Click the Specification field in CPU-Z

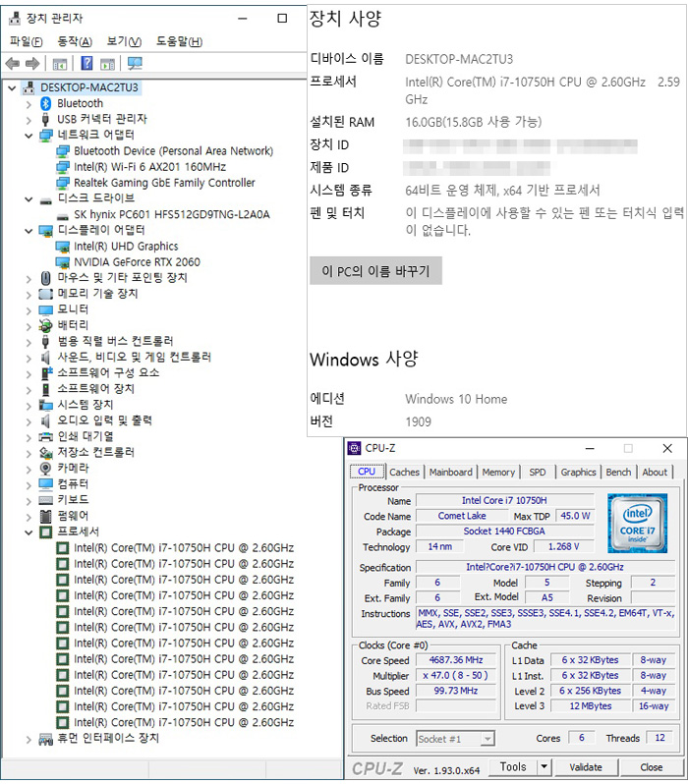tap(545, 567)
